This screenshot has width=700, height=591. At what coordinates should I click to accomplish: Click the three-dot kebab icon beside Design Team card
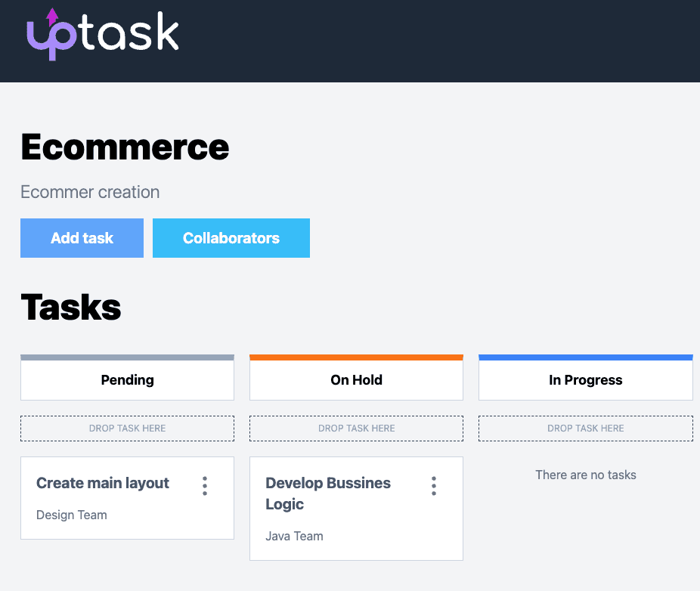click(x=204, y=484)
